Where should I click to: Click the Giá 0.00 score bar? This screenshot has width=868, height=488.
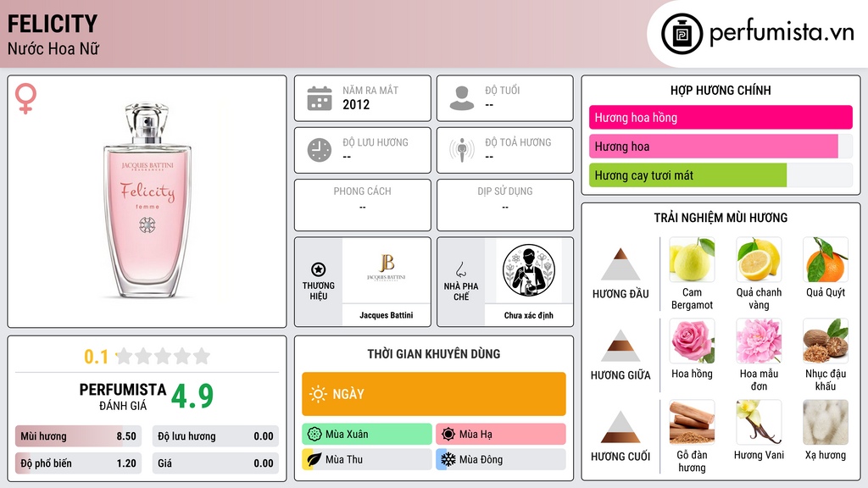[215, 463]
